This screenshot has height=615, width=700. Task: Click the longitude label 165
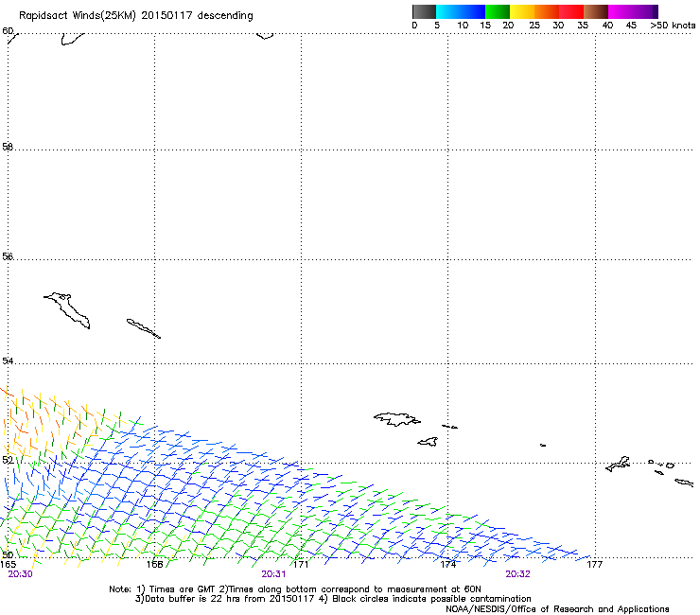click(8, 565)
